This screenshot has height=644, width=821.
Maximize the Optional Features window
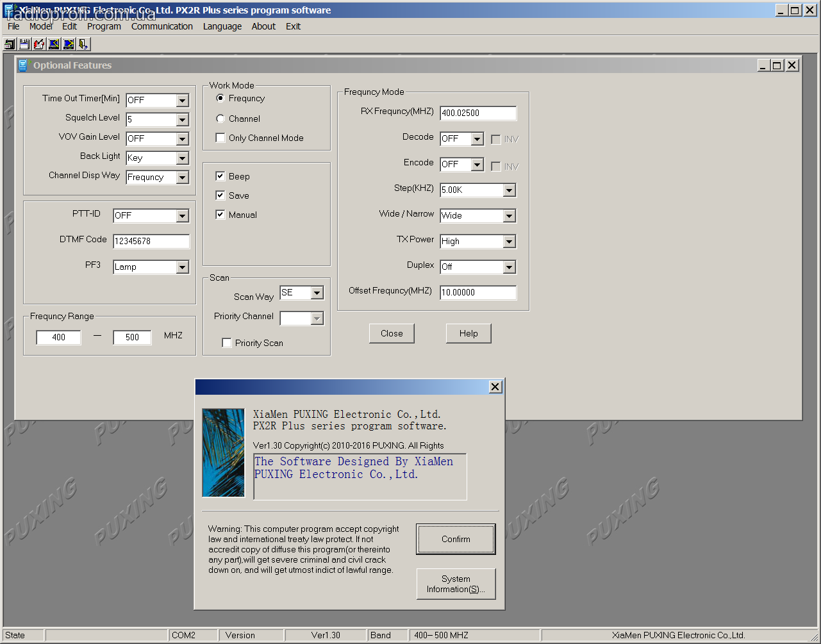coord(777,65)
